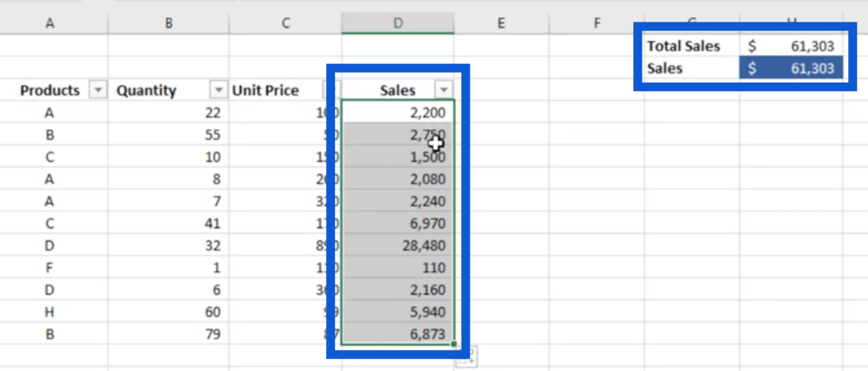Viewport: 868px width, 371px height.
Task: Click the Quantity cell with 32
Action: 169,245
